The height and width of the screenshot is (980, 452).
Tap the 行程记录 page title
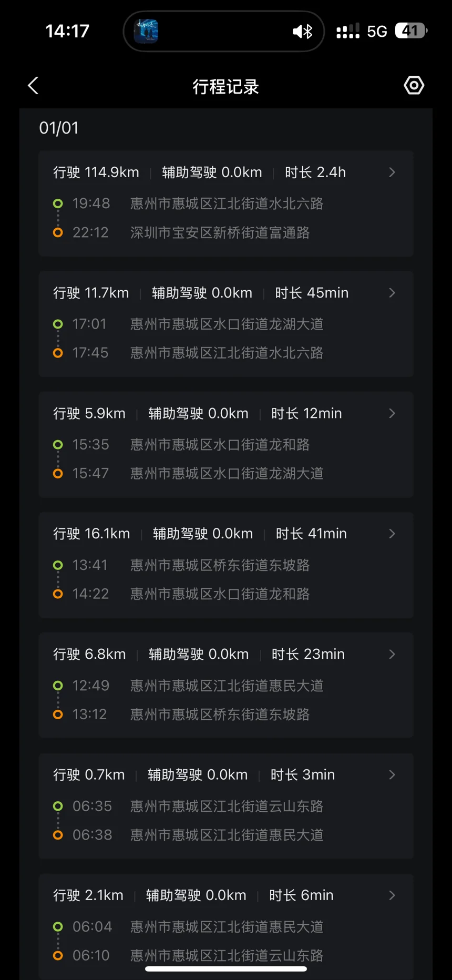[225, 87]
